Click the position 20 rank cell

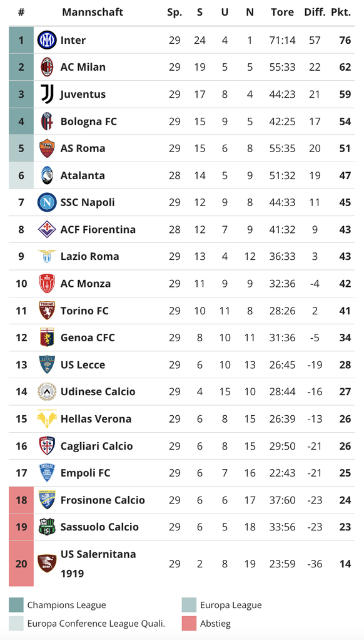tap(21, 564)
